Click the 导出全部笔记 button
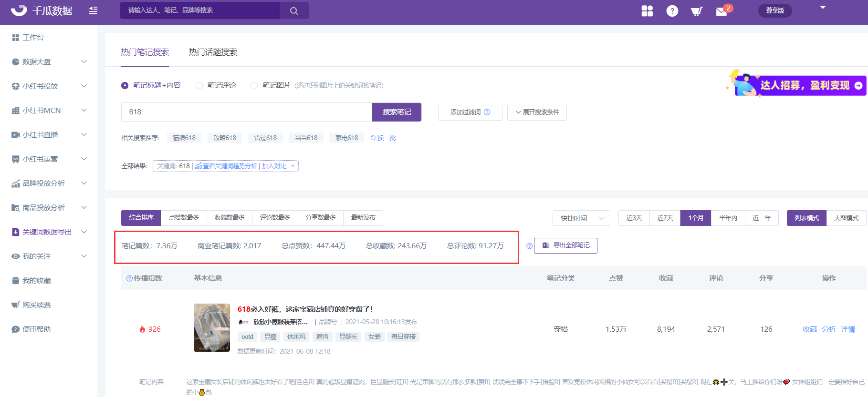868x397 pixels. click(565, 245)
